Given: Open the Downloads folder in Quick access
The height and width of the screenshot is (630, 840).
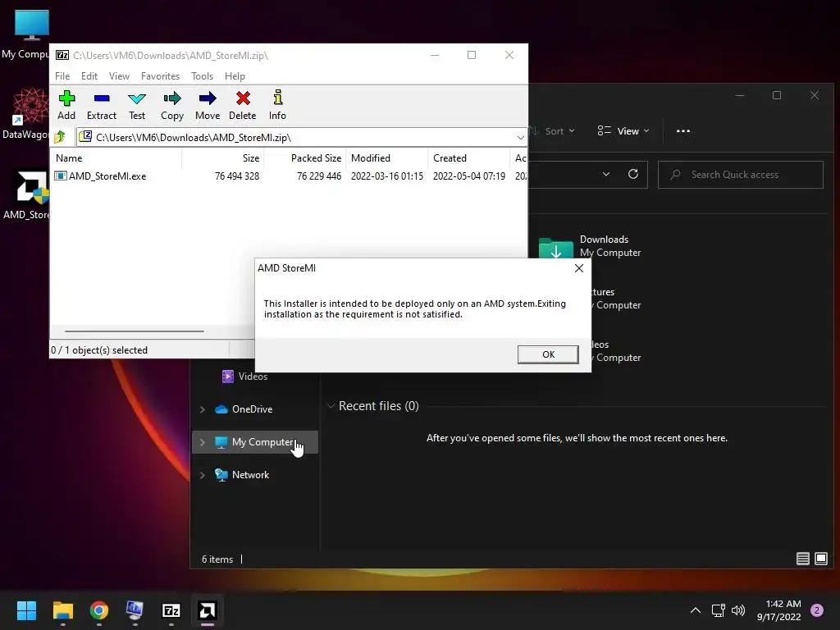Looking at the screenshot, I should (x=604, y=245).
